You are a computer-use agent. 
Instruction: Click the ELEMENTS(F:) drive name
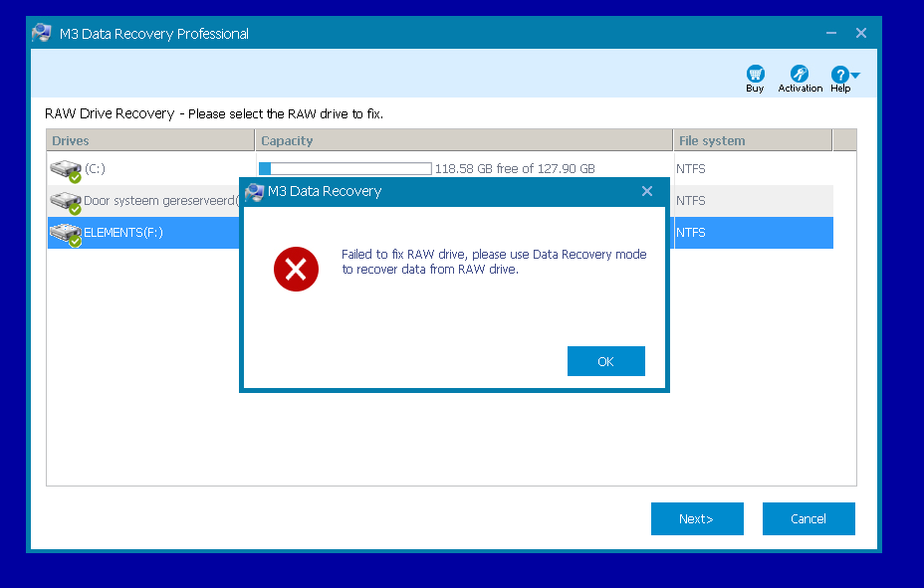pyautogui.click(x=123, y=233)
